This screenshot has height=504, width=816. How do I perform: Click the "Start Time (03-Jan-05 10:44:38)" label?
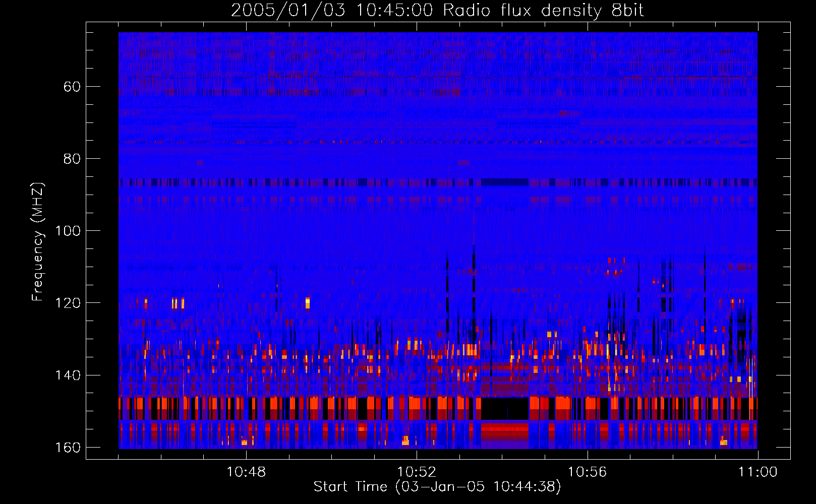[x=437, y=487]
